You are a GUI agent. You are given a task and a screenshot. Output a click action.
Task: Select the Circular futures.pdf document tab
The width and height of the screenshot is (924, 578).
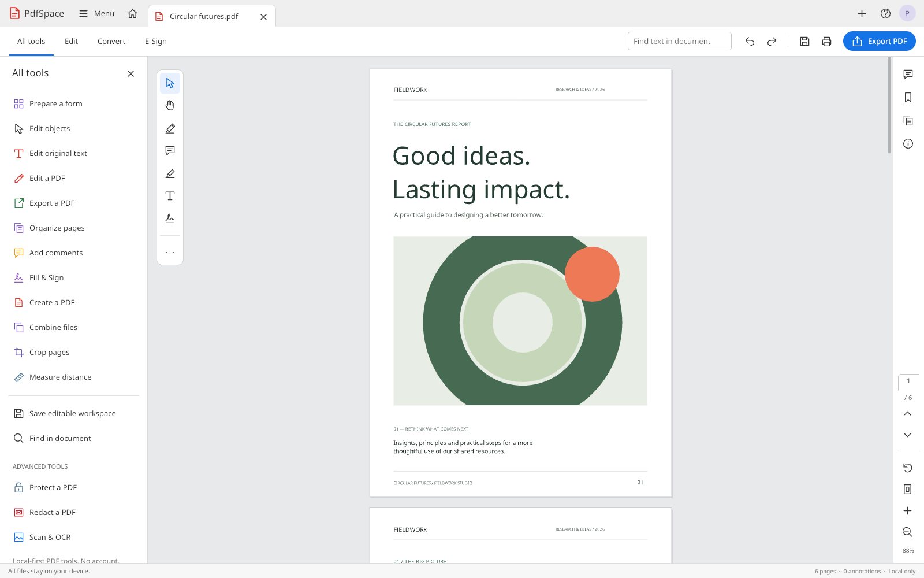point(203,16)
